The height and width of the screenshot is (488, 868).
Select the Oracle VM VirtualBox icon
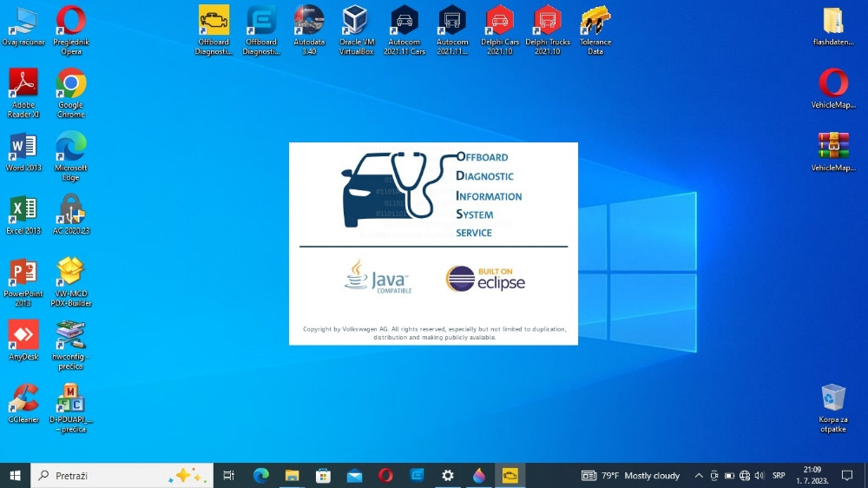point(357,30)
